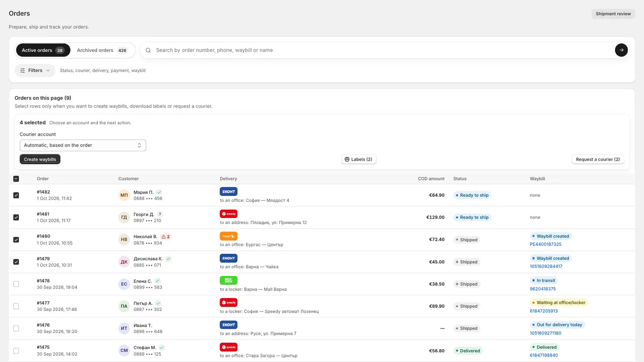The height and width of the screenshot is (362, 644).
Task: Click Request a courier (2)
Action: pyautogui.click(x=598, y=159)
